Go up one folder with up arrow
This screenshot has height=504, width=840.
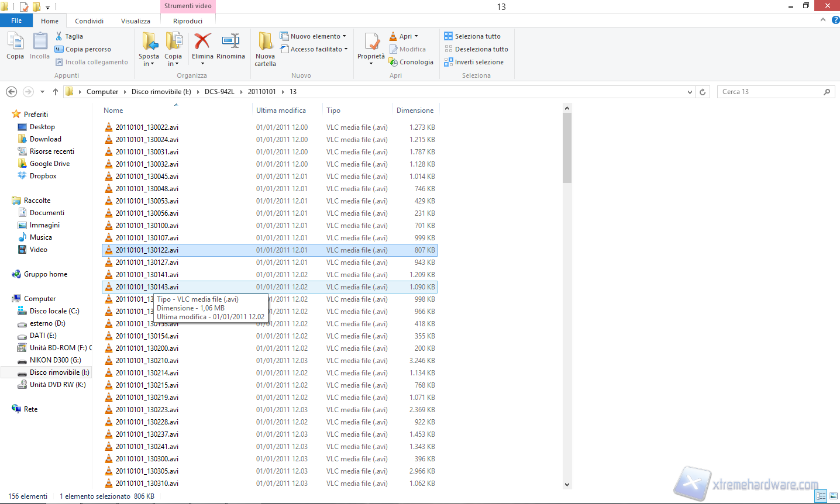click(x=56, y=92)
